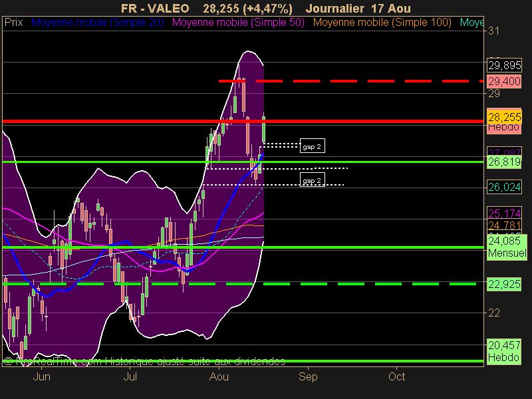Click the yellow 28,255 current price label
This screenshot has height=399, width=532.
click(x=504, y=117)
